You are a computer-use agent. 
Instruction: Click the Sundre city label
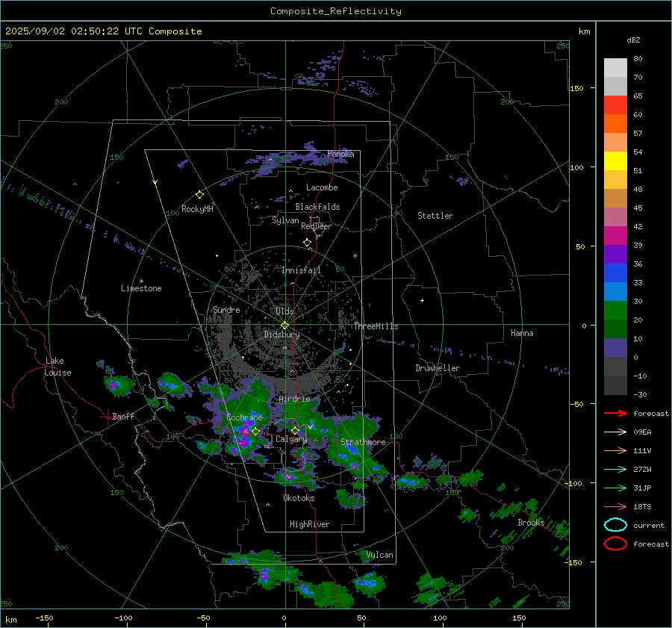(226, 309)
